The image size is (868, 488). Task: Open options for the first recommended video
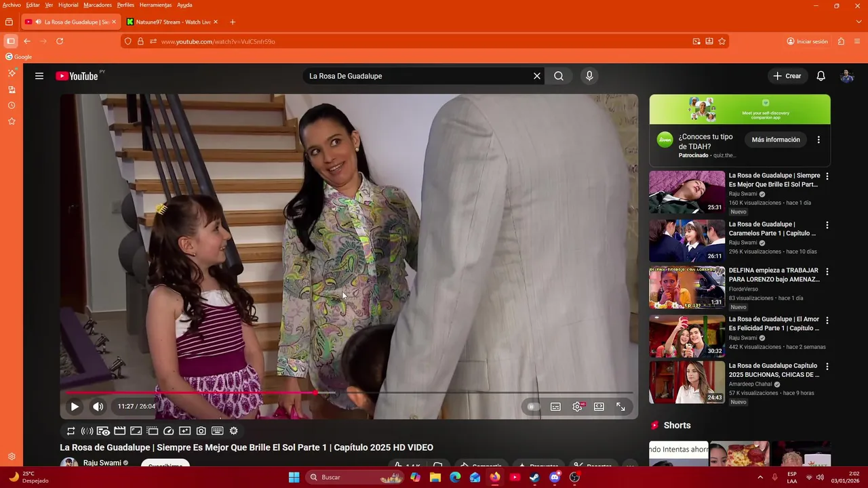pyautogui.click(x=827, y=176)
